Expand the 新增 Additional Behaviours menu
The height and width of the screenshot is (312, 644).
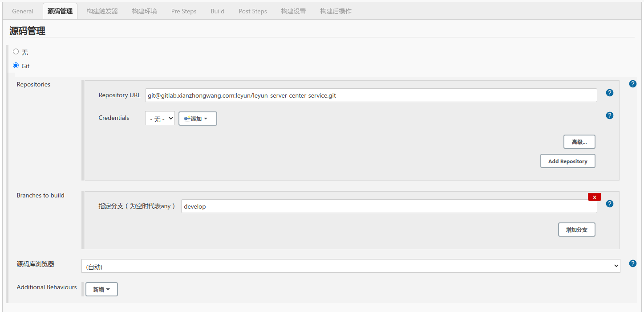pyautogui.click(x=101, y=289)
